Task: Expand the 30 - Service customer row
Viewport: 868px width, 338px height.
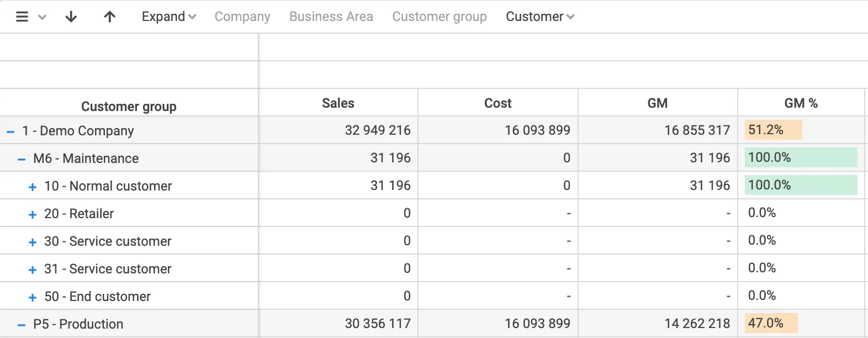Action: point(33,242)
